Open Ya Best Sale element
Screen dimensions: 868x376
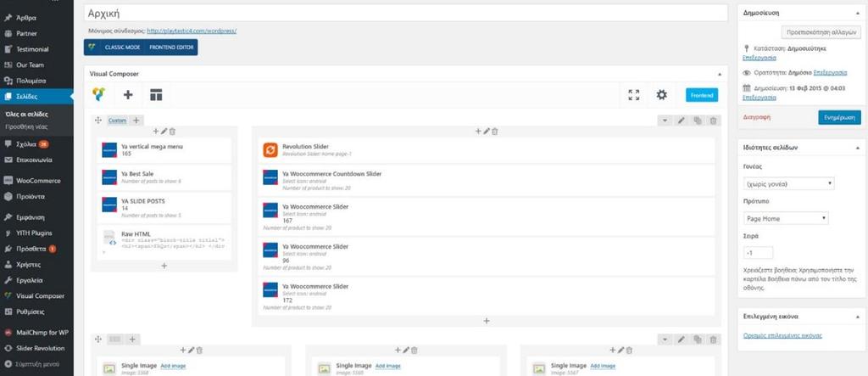[164, 177]
